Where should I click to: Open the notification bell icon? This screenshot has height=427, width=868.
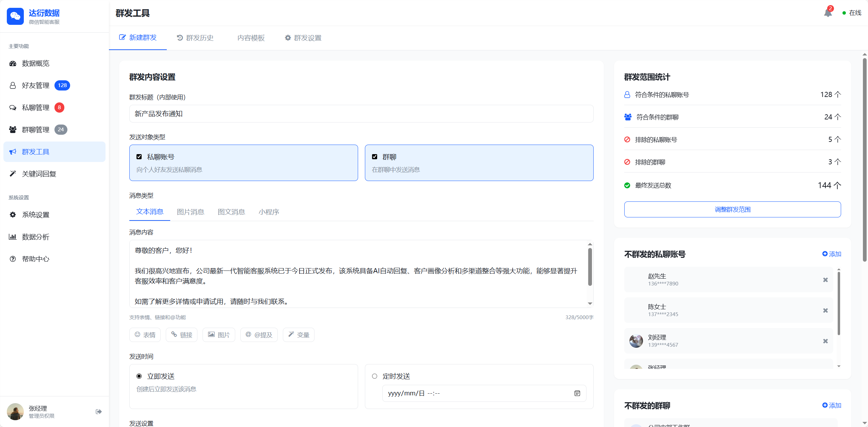pos(828,13)
